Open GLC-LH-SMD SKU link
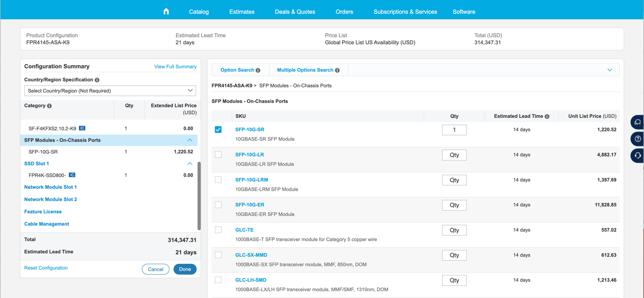Image resolution: width=644 pixels, height=298 pixels. click(x=251, y=280)
